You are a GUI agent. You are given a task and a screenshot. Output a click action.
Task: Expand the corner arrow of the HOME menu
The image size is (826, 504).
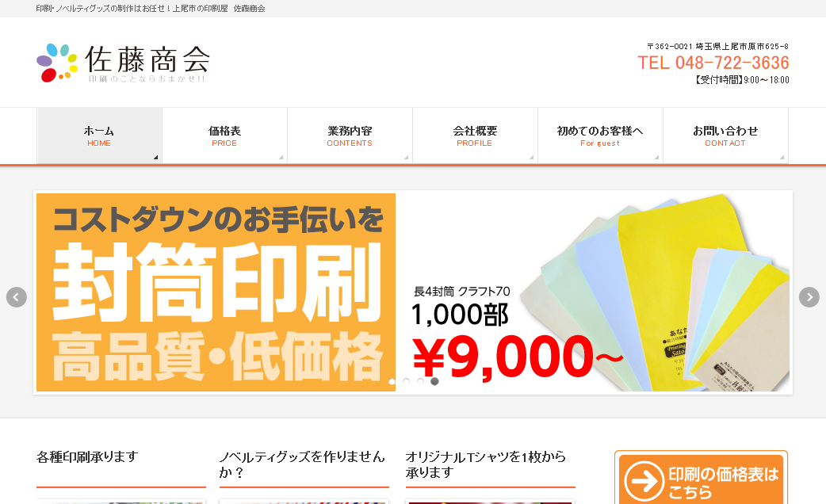[x=156, y=157]
